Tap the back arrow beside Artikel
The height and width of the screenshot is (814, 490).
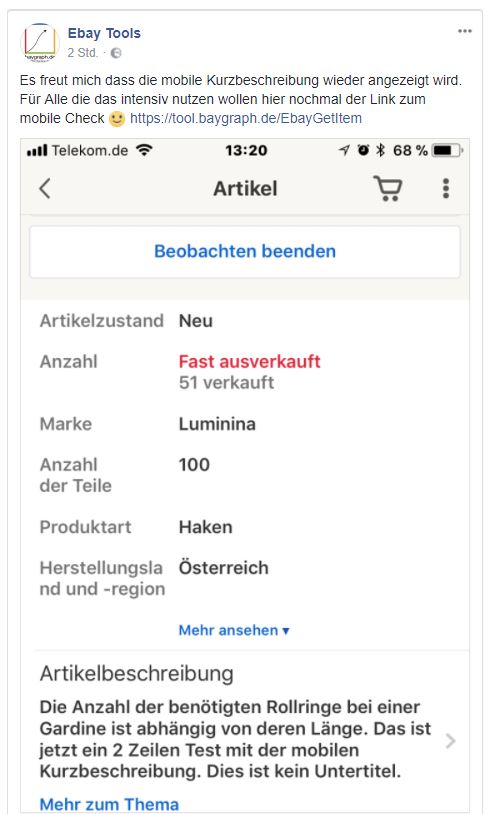click(45, 188)
